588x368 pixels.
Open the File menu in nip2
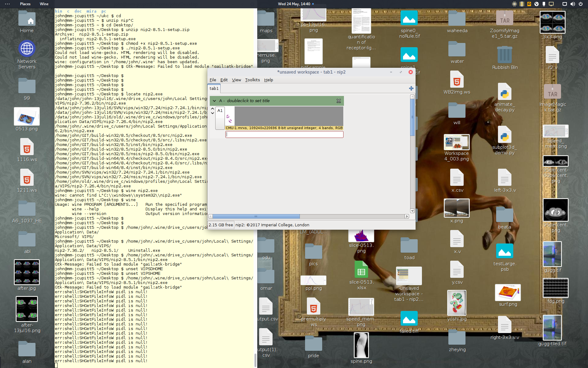pos(213,80)
